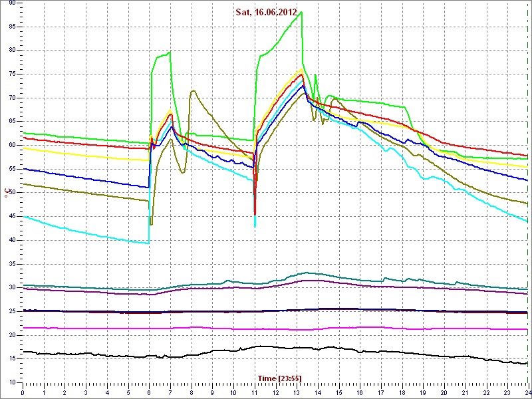Click hour '18' on the time axis
Screen dimensions: 532x399
(402, 392)
